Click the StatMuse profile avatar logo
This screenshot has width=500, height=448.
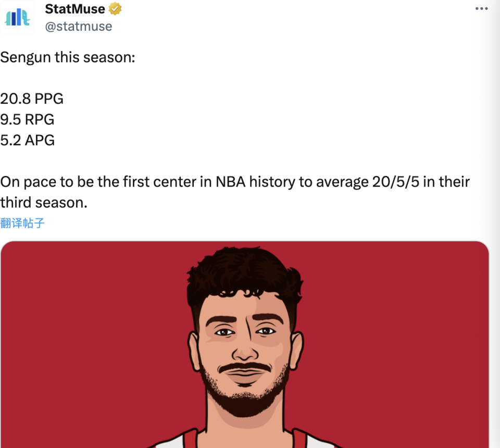click(18, 17)
